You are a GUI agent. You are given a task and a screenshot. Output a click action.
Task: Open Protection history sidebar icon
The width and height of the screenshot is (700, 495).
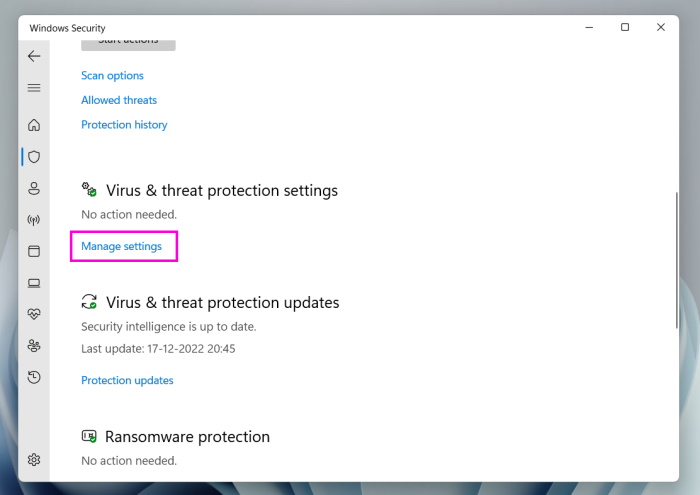[x=34, y=377]
